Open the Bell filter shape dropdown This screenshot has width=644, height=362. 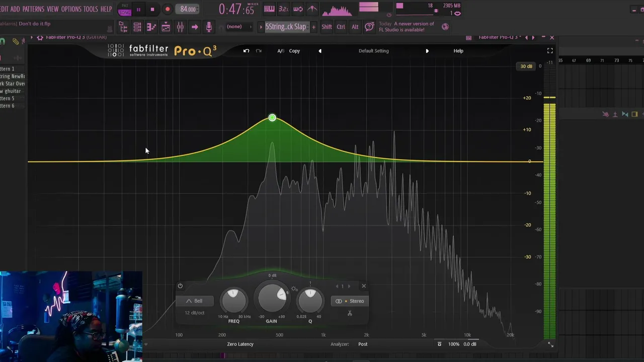point(194,301)
